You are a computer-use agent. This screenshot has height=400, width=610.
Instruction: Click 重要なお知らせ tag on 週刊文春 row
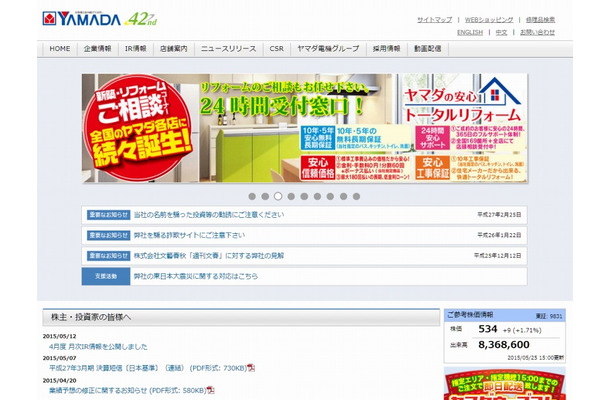109,256
